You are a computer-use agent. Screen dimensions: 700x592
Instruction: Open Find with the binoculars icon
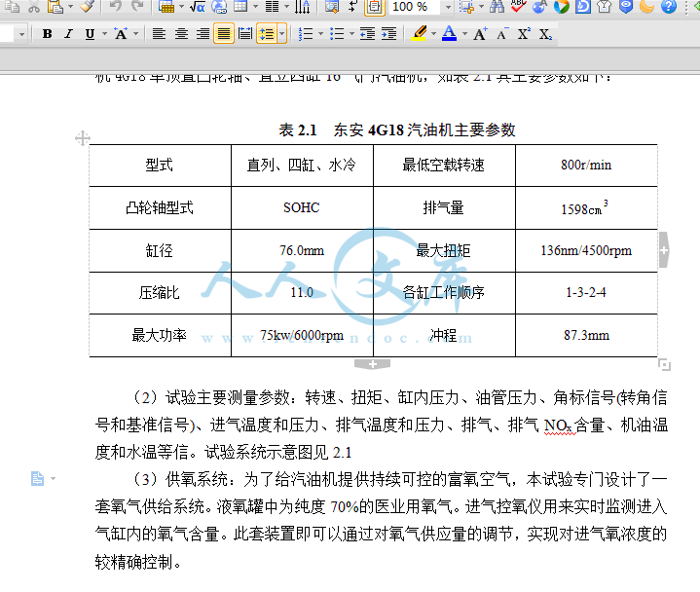tap(497, 6)
